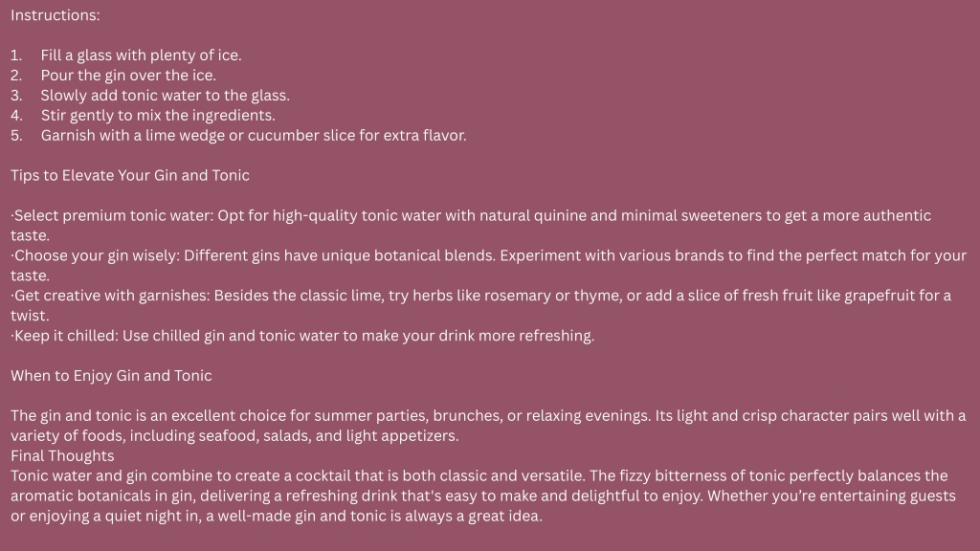Click step 5 about garnishing with lime wedge

[238, 136]
